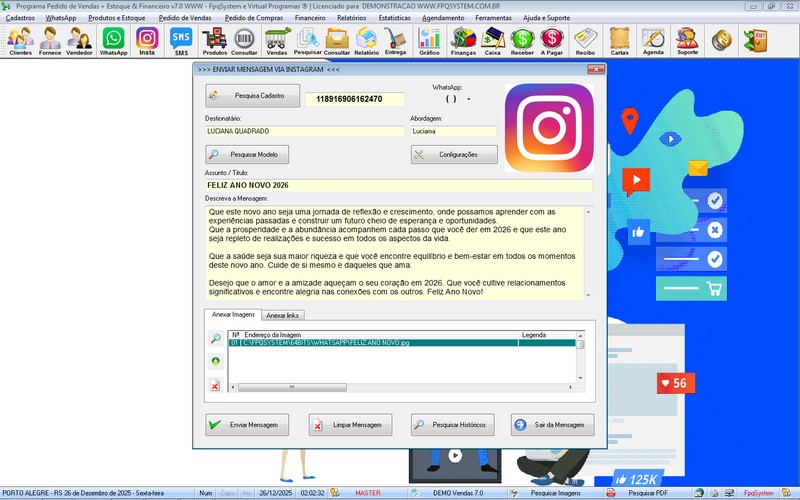Image resolution: width=800 pixels, height=500 pixels.
Task: Click the image list horizontal scrollbar
Action: pyautogui.click(x=292, y=387)
